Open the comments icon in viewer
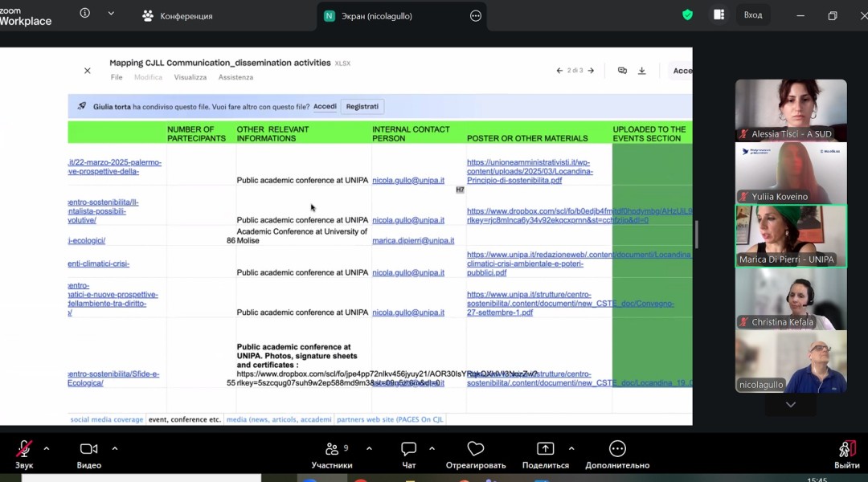The width and height of the screenshot is (868, 482). pyautogui.click(x=622, y=71)
